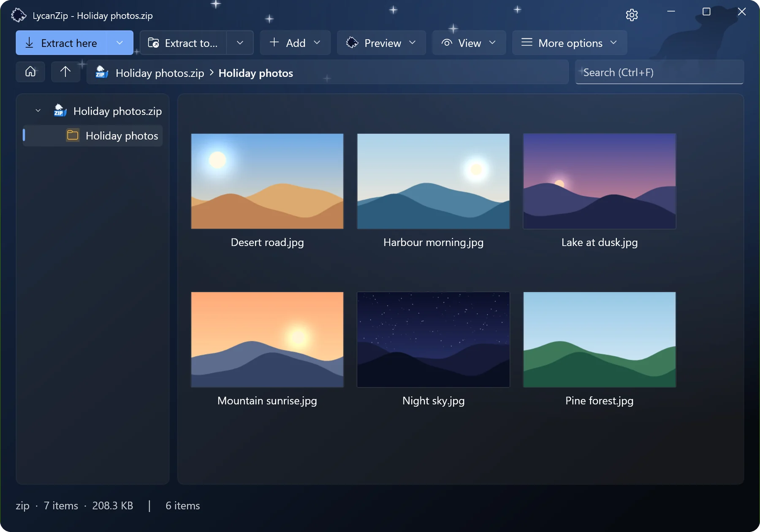The image size is (760, 532).
Task: Open the settings gear in the title bar
Action: (x=632, y=15)
